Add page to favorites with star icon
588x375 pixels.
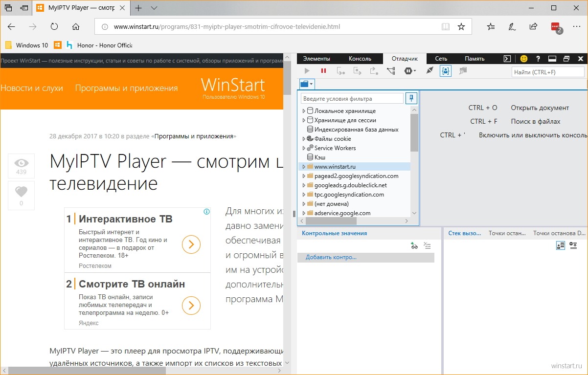click(x=461, y=27)
